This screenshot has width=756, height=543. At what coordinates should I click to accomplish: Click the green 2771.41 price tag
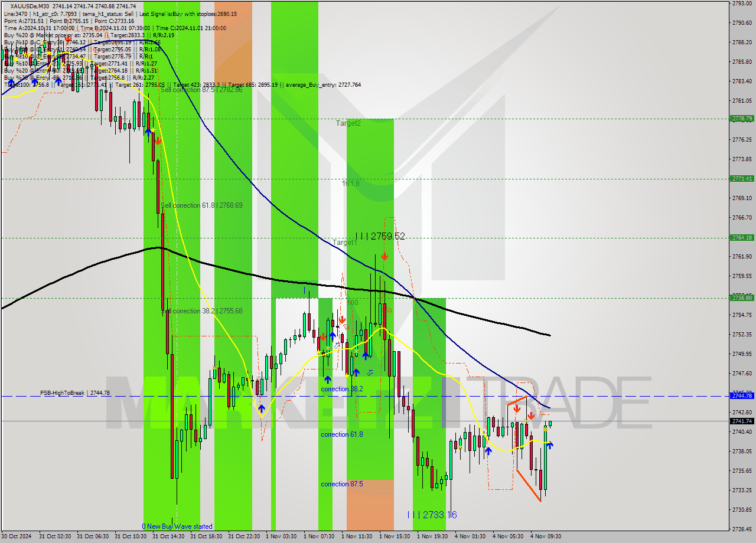742,178
